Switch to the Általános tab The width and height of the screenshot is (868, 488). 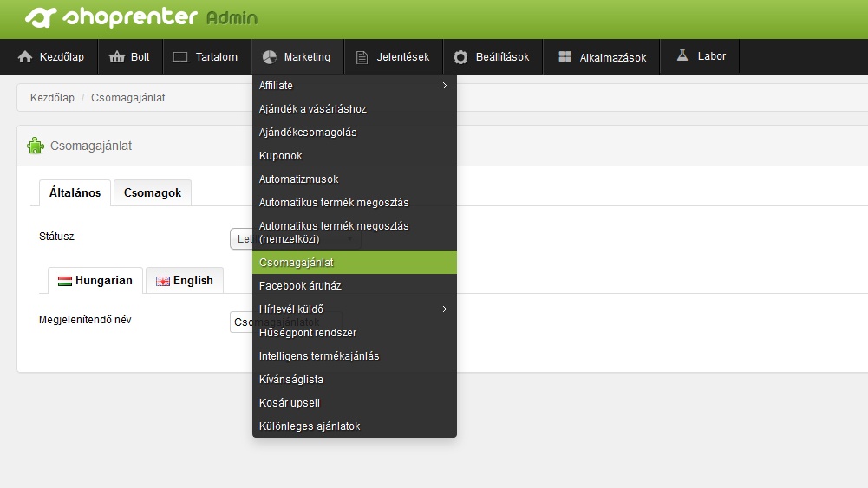coord(75,192)
